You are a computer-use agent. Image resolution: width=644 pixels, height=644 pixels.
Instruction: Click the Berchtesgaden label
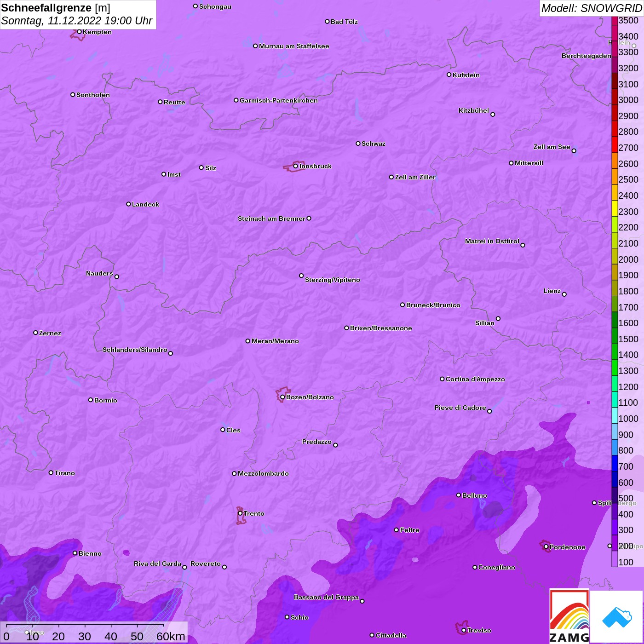point(586,56)
